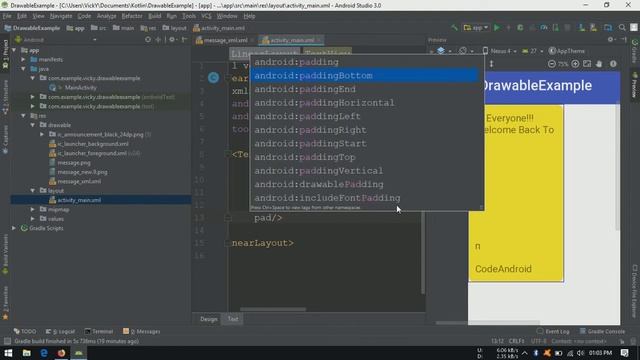Zoom out the layout preview

pyautogui.click(x=551, y=64)
